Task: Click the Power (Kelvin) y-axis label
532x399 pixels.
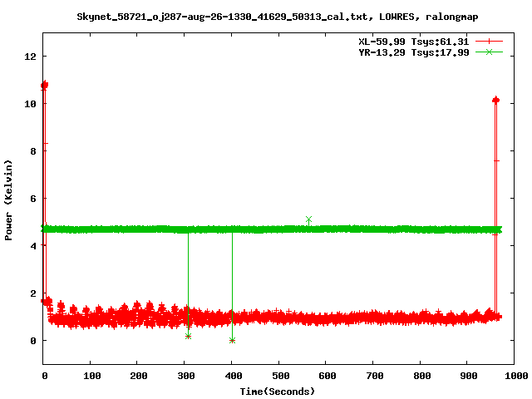Action: (x=8, y=200)
